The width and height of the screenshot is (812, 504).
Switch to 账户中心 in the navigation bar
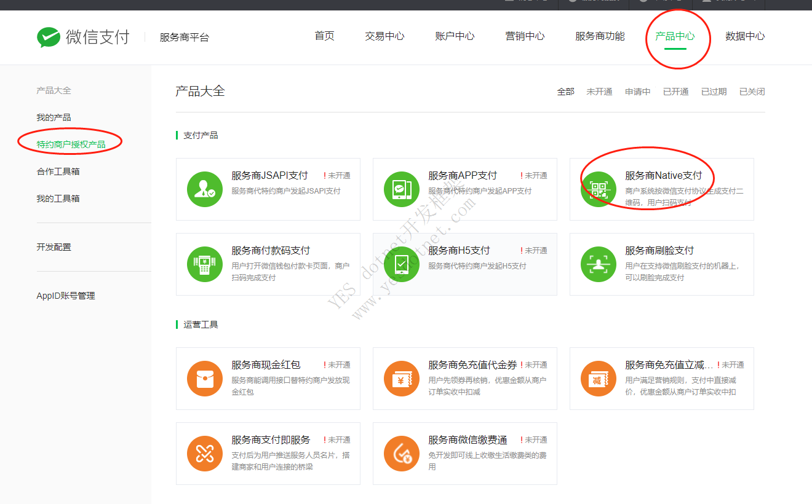click(455, 36)
